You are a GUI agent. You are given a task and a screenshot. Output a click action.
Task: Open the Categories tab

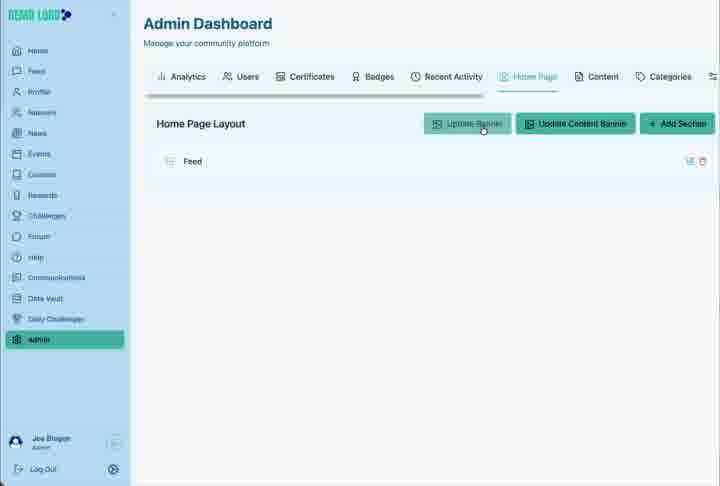pos(663,77)
